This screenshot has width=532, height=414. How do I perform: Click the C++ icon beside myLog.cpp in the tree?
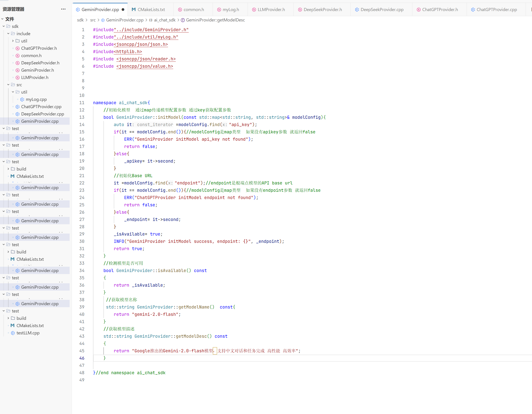coord(22,100)
